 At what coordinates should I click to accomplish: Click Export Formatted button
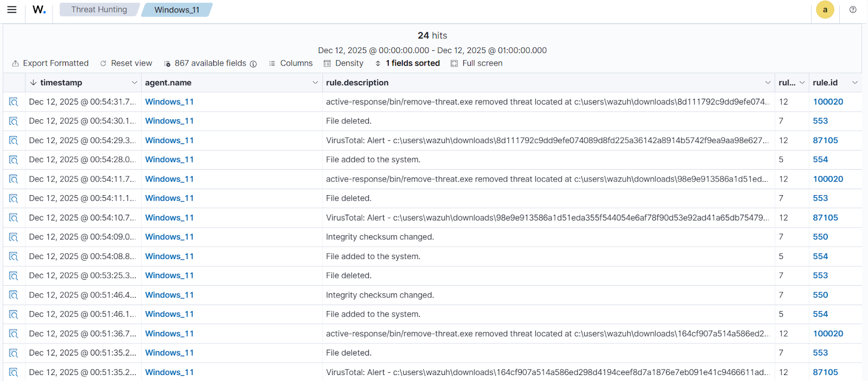click(x=50, y=63)
